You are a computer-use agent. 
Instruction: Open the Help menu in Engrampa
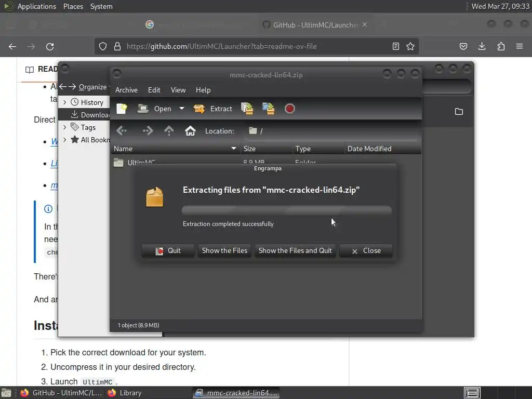[203, 90]
